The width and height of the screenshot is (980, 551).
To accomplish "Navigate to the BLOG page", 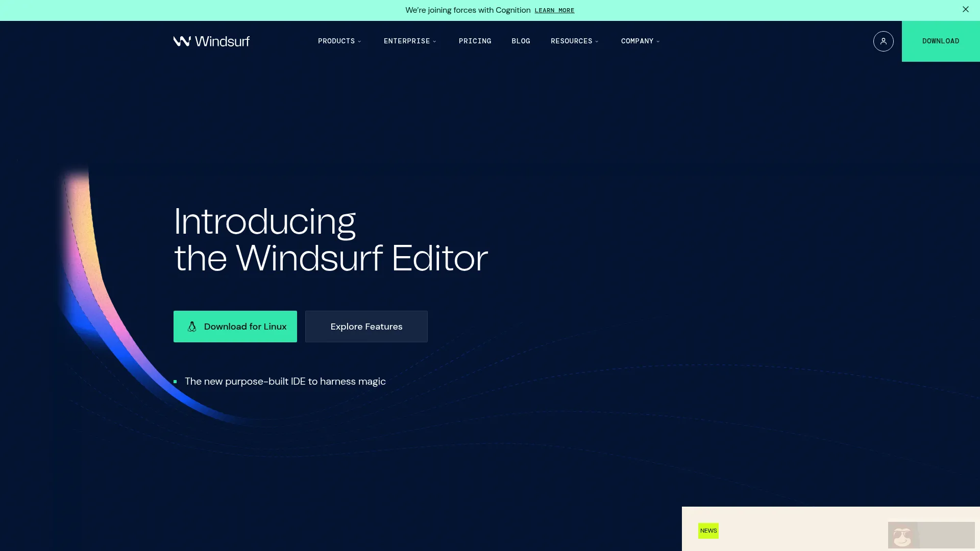I will (521, 41).
